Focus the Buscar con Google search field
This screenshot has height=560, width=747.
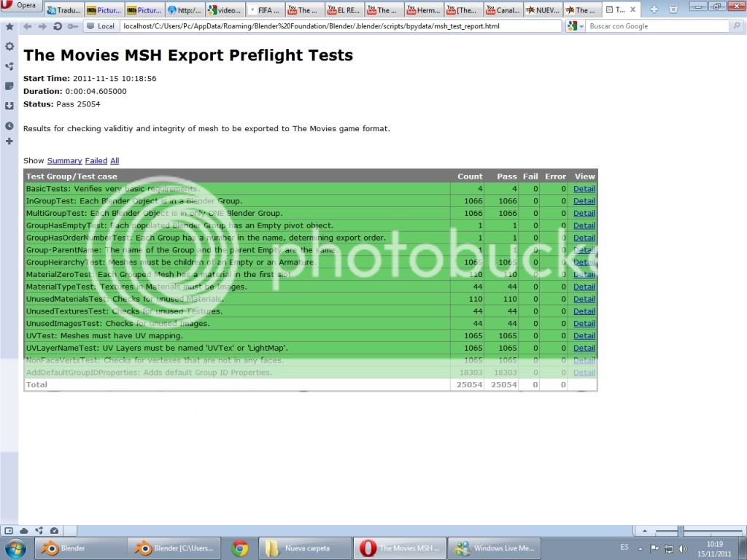tap(658, 26)
